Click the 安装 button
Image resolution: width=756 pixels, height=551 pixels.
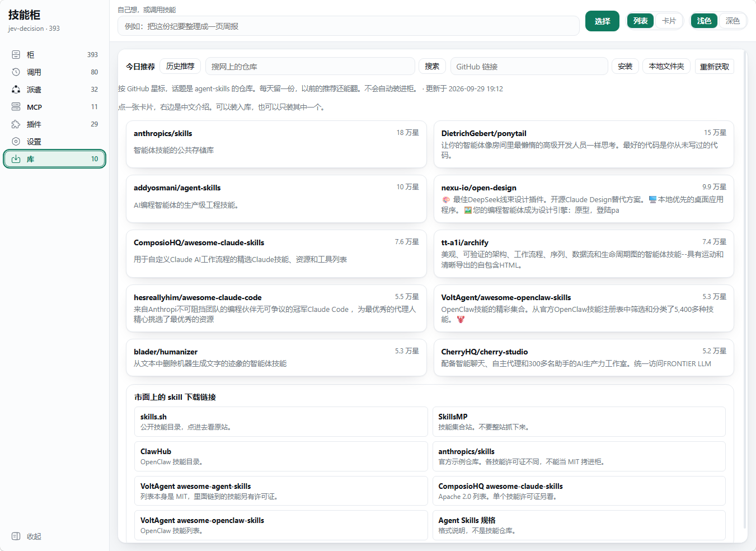[x=625, y=66]
